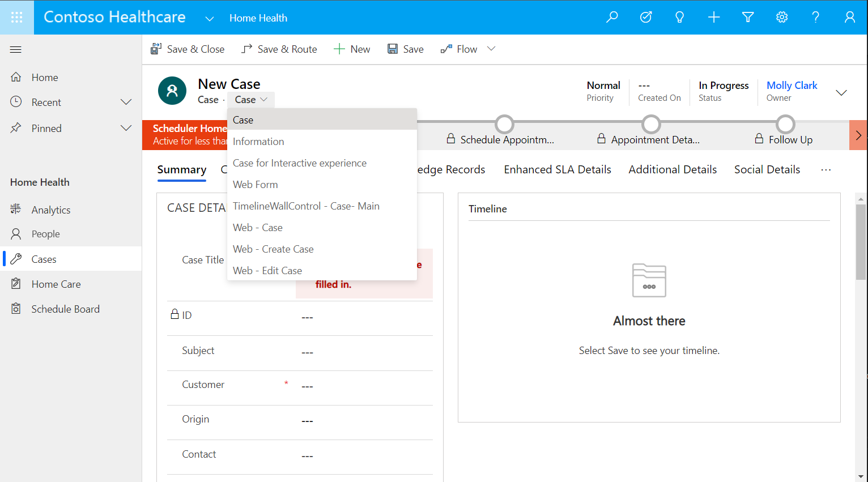Open the task flow checkmark icon
The image size is (868, 482).
(646, 17)
